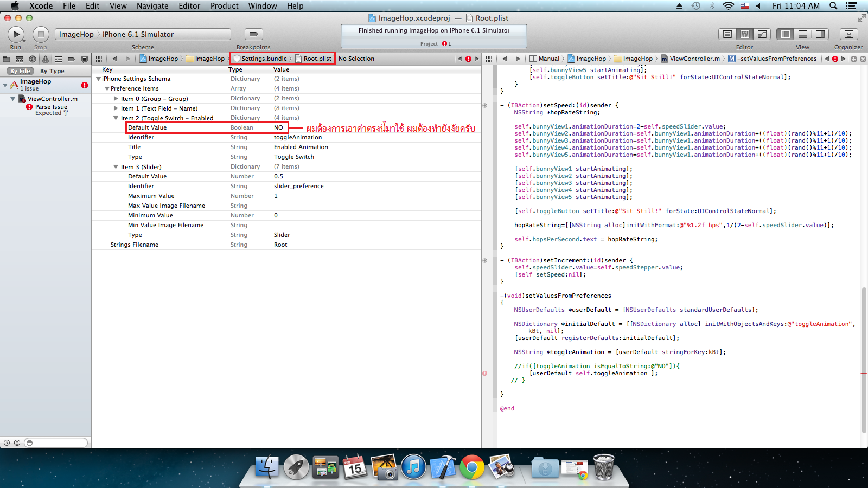Screen dimensions: 868x488
Task: Open assistant editor related files menu
Action: coord(489,59)
